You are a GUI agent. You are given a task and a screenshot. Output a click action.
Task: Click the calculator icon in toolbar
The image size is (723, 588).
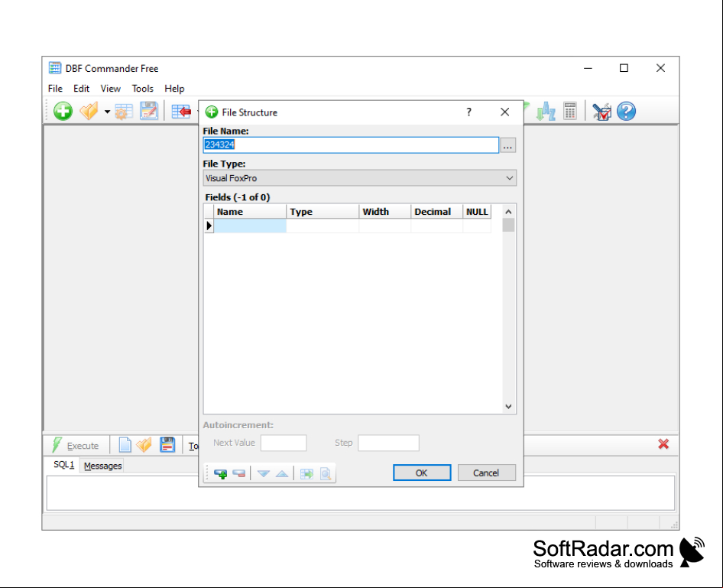point(570,111)
